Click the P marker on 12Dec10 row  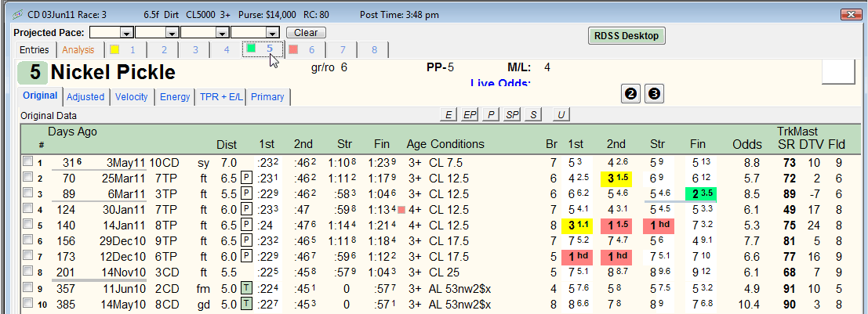(x=247, y=257)
